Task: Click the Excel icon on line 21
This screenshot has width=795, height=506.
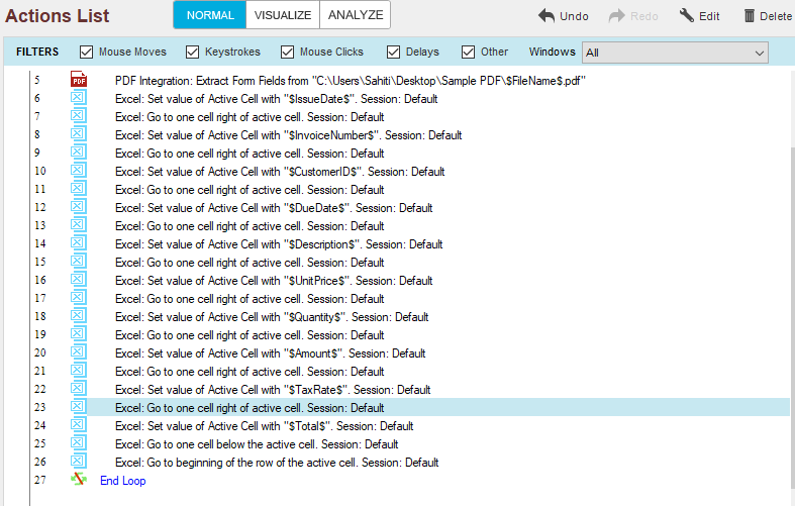Action: (x=78, y=371)
